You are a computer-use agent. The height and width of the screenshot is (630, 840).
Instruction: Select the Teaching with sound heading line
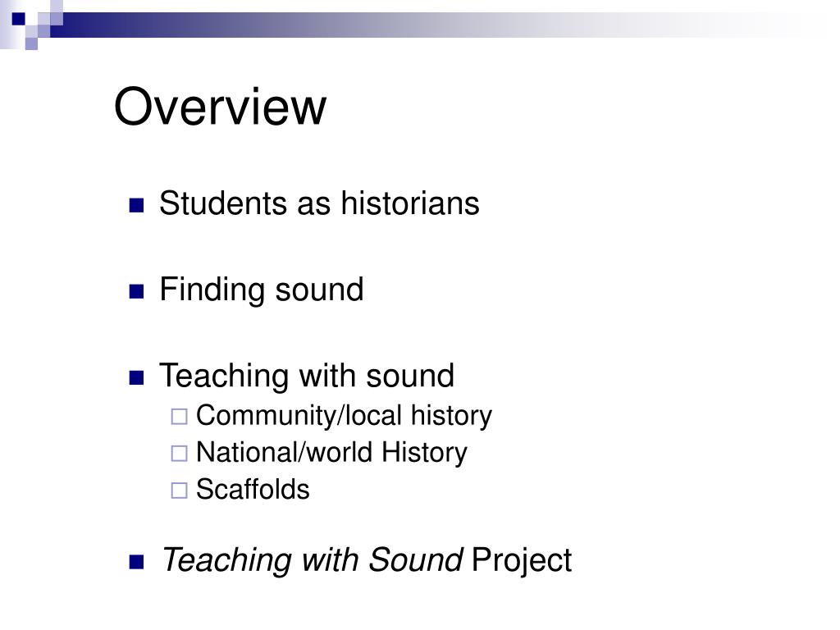(307, 376)
